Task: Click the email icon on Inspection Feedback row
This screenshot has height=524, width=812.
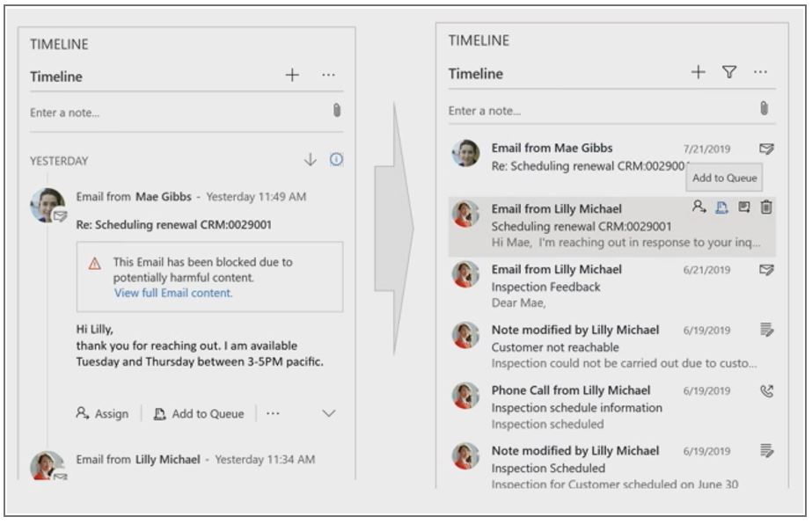Action: 766,270
